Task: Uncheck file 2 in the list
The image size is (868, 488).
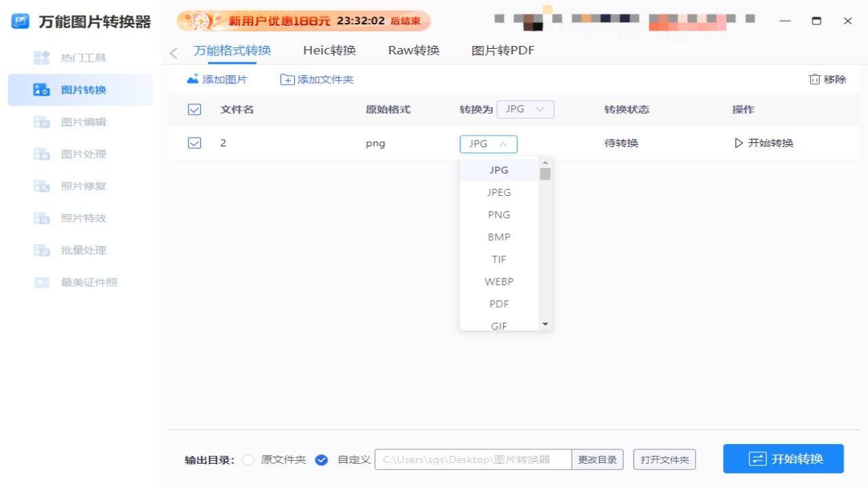Action: 195,143
